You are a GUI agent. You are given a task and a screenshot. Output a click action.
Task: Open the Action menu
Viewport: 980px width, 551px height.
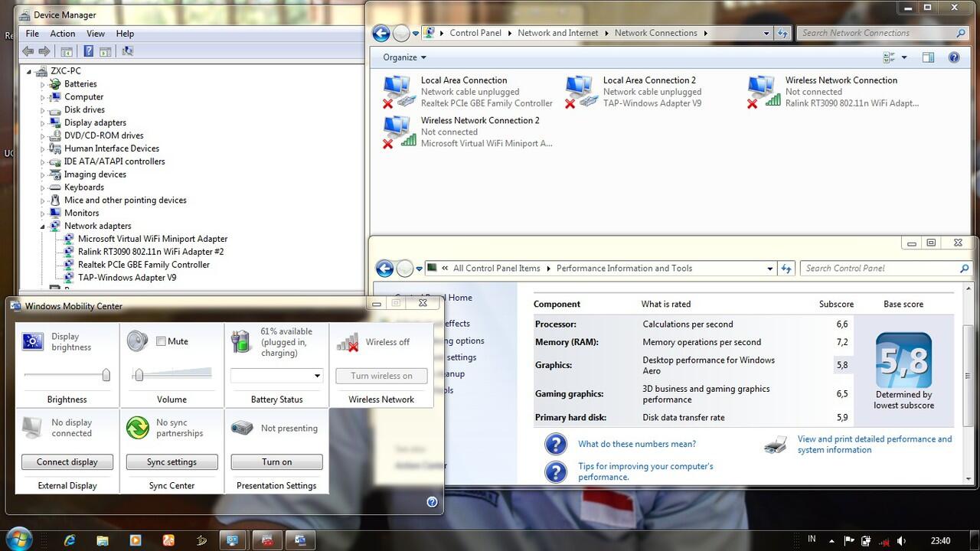(x=63, y=34)
